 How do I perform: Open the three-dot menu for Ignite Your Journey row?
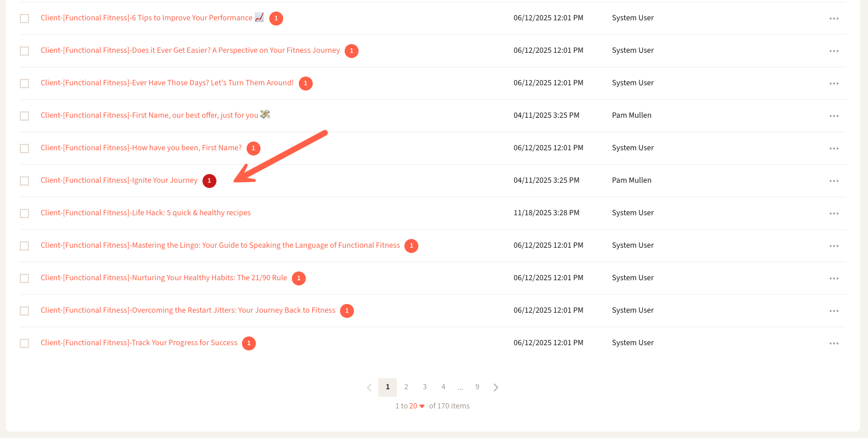(x=834, y=181)
